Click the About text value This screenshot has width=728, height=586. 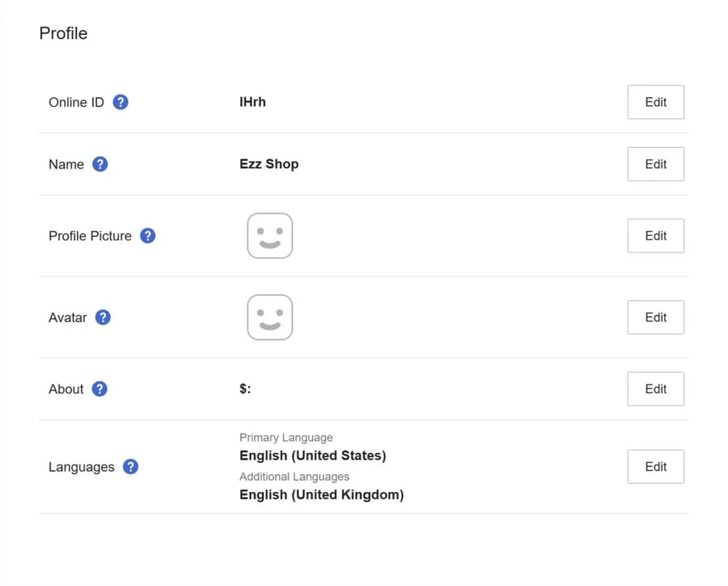[x=245, y=389]
